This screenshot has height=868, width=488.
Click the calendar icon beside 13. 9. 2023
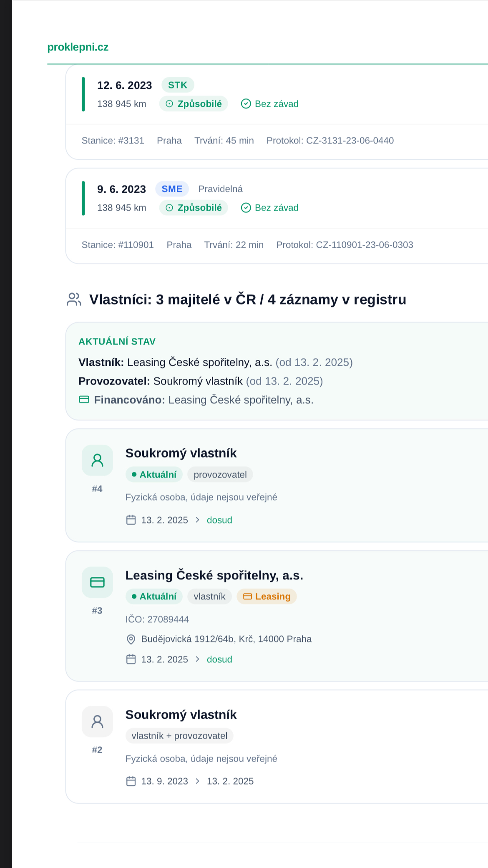coord(131,781)
